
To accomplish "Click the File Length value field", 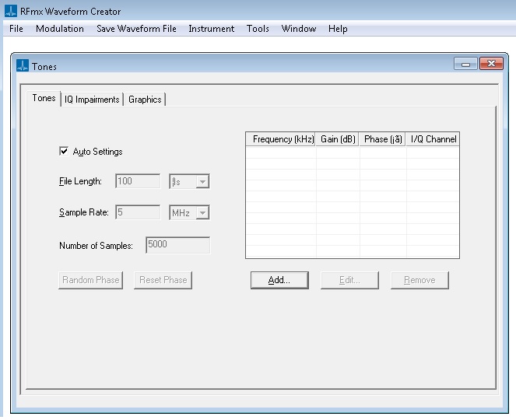I will tap(138, 181).
